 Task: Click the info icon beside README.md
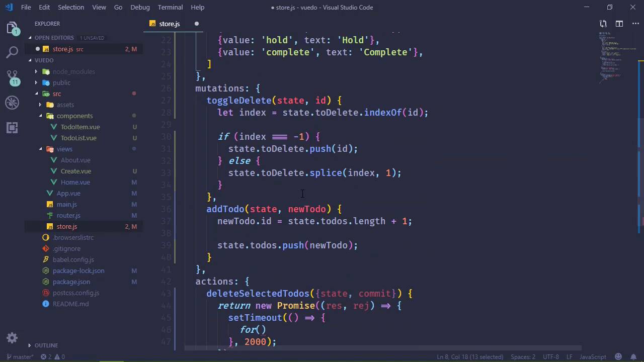(x=46, y=304)
